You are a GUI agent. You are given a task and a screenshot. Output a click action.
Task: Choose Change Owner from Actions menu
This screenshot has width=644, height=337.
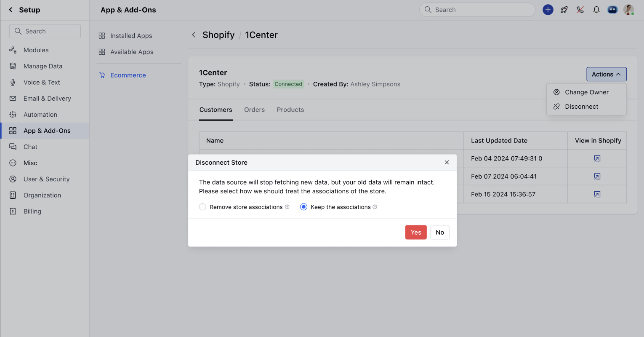[586, 92]
